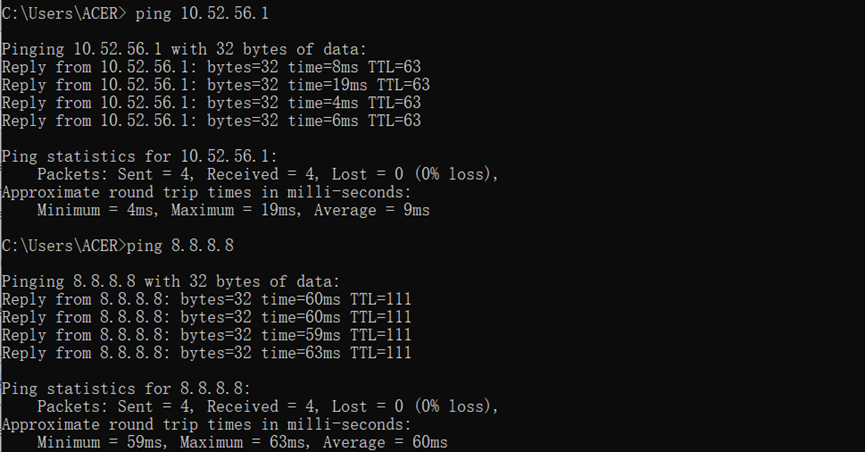Screen dimensions: 865x452
Task: Click the 'Pinging 10.52.56.1 with 32 bytes' line
Action: click(184, 49)
